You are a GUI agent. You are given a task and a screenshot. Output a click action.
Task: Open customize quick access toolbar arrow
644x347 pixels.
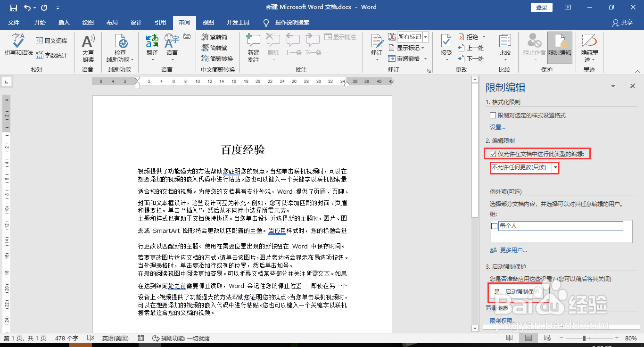(x=58, y=8)
